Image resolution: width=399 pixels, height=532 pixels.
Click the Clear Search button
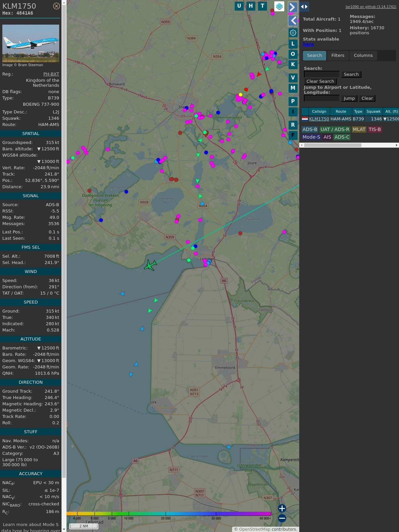coord(320,81)
